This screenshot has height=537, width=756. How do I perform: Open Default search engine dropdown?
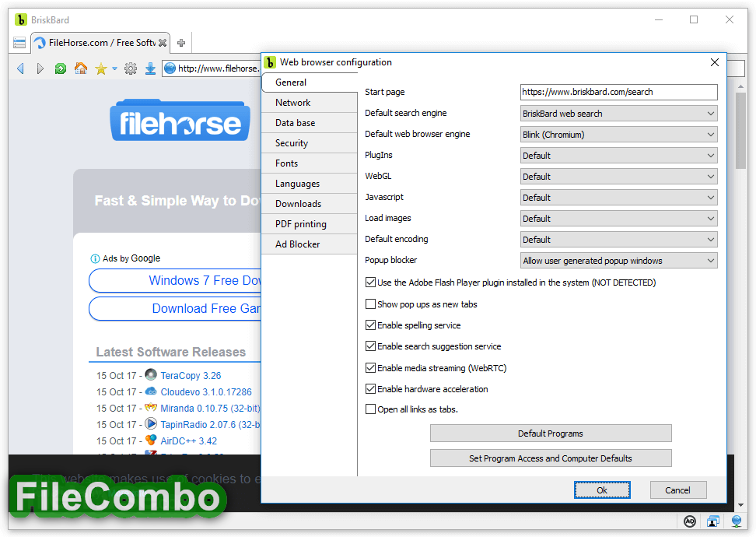pyautogui.click(x=618, y=114)
